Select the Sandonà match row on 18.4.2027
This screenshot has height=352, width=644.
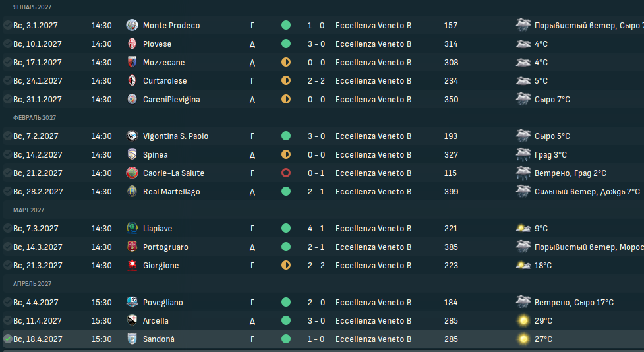323,339
